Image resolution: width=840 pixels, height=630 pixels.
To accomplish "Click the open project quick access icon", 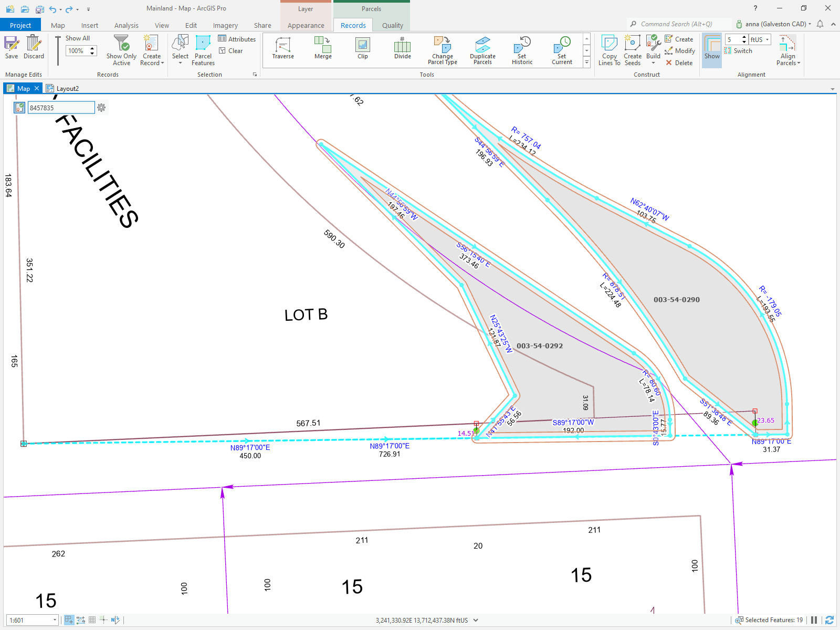I will (25, 9).
